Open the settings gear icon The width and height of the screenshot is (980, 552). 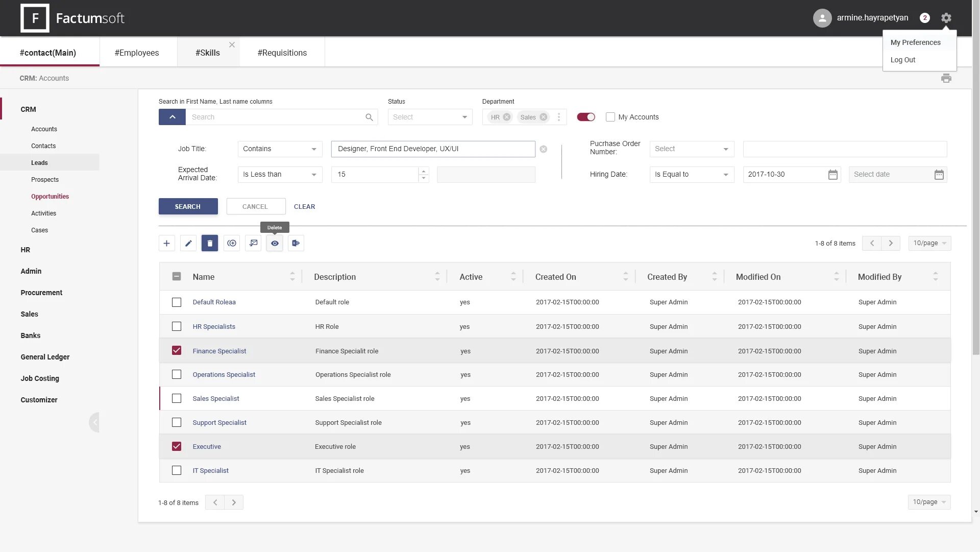(x=946, y=18)
